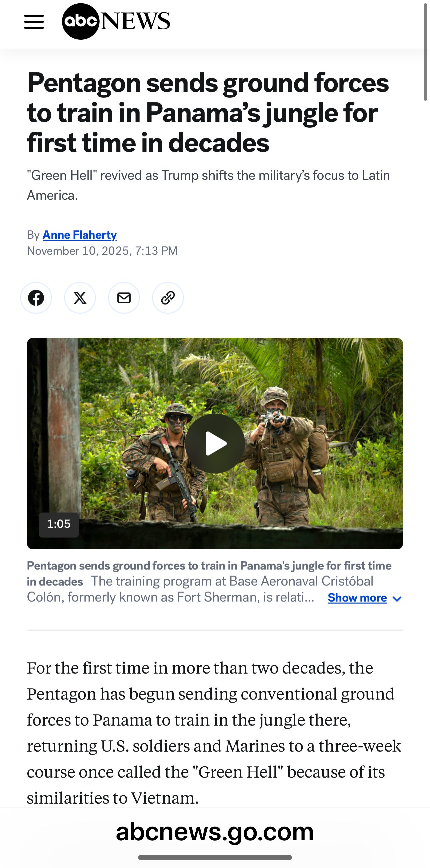Click the "Green Hell" subheadline text
Image resolution: width=430 pixels, height=868 pixels.
pyautogui.click(x=208, y=185)
